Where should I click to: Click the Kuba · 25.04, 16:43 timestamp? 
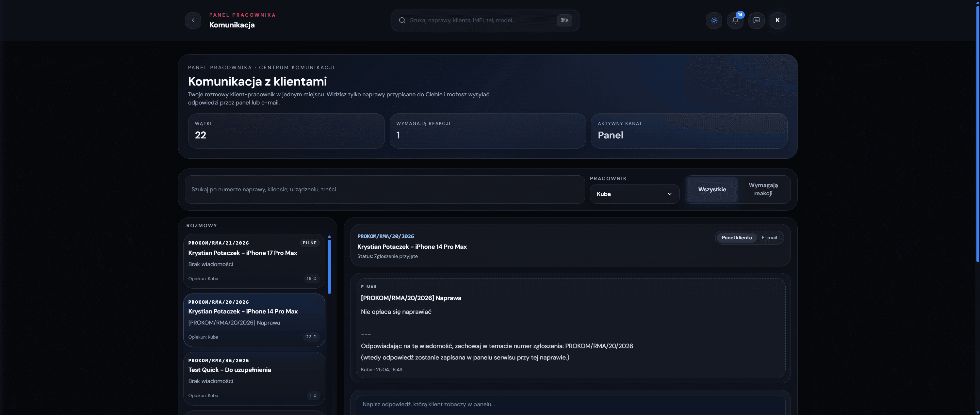(x=382, y=370)
